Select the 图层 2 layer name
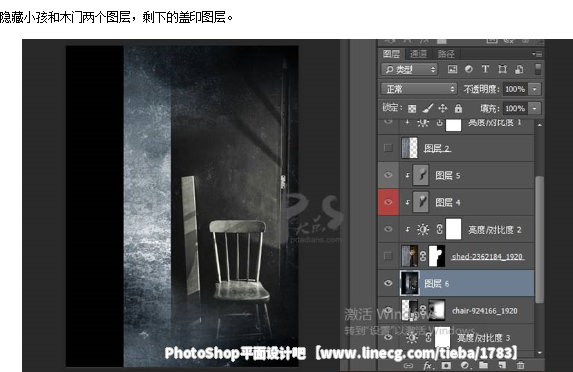The image size is (573, 372). point(437,148)
